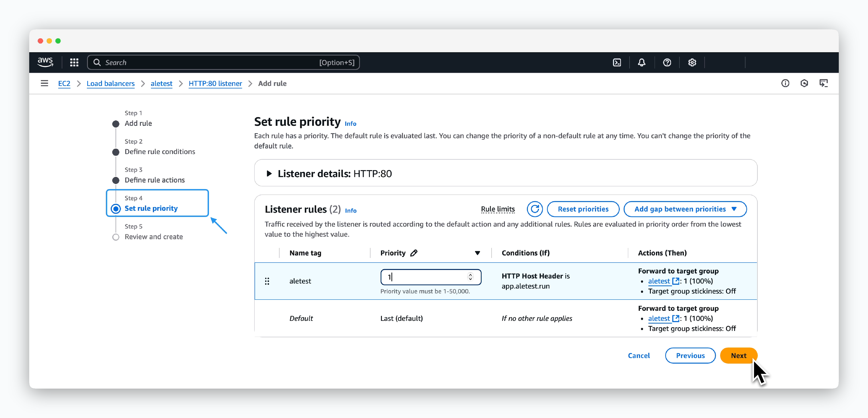Click the orange Next button

pyautogui.click(x=739, y=355)
